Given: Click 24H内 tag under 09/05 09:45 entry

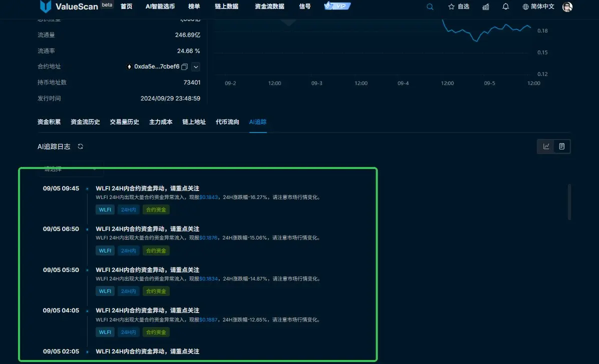Looking at the screenshot, I should (128, 210).
